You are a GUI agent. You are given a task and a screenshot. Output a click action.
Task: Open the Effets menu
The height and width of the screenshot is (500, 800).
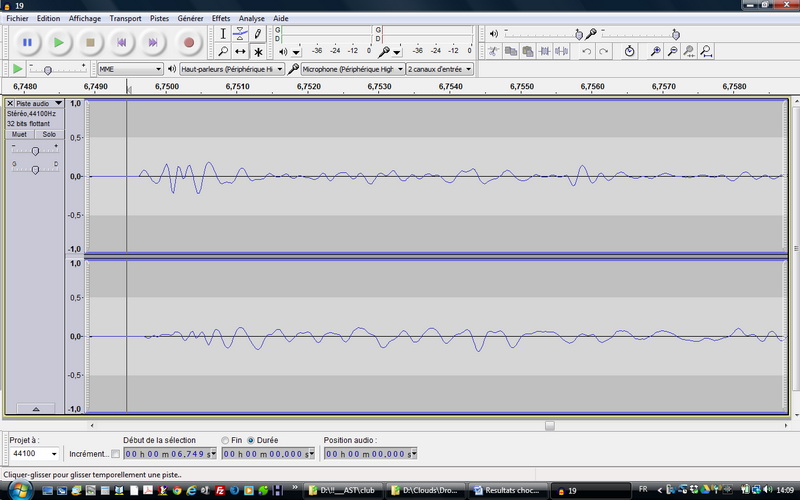point(221,18)
